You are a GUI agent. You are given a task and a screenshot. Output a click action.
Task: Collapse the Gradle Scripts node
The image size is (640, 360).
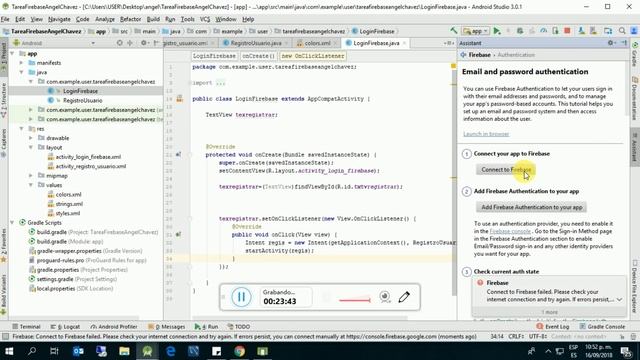pyautogui.click(x=12, y=222)
